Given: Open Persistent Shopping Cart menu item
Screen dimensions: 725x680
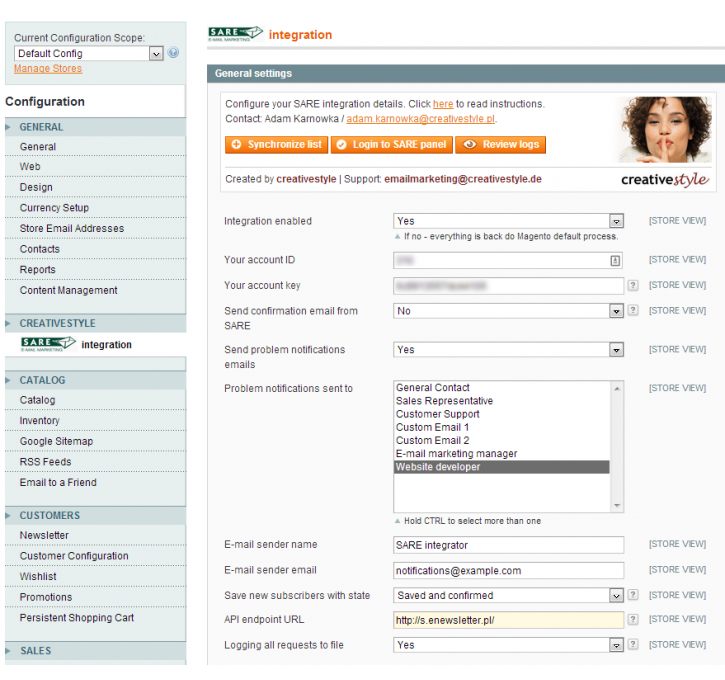Looking at the screenshot, I should [x=96, y=618].
